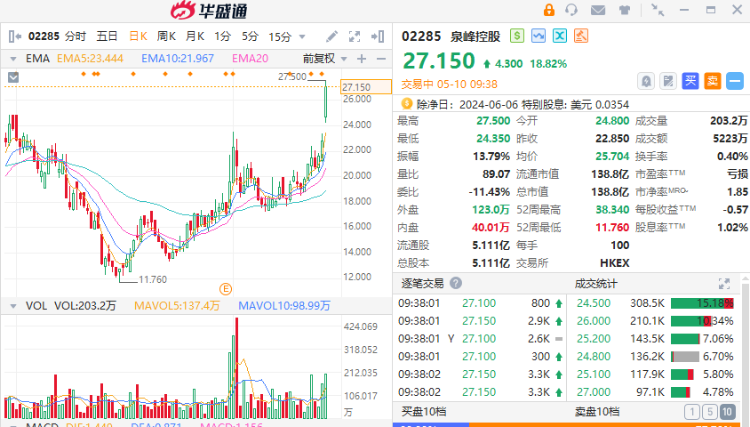This screenshot has width=750, height=427.
Task: Click the 华盛通 app logo
Action: (x=209, y=11)
